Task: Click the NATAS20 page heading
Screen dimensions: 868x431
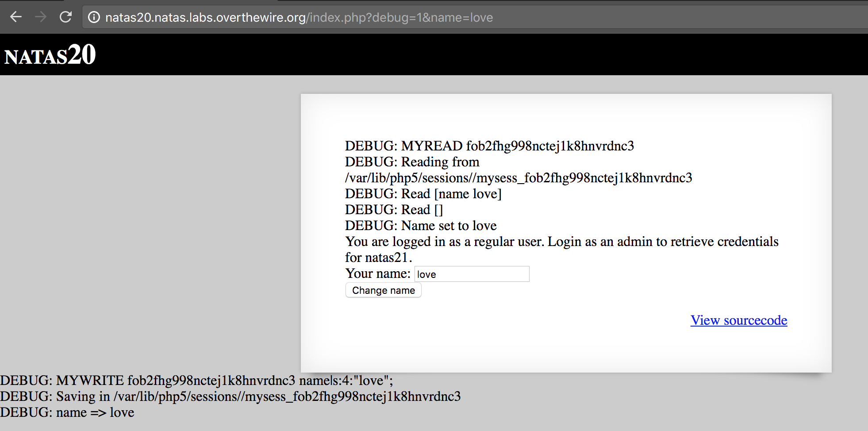Action: [x=50, y=55]
